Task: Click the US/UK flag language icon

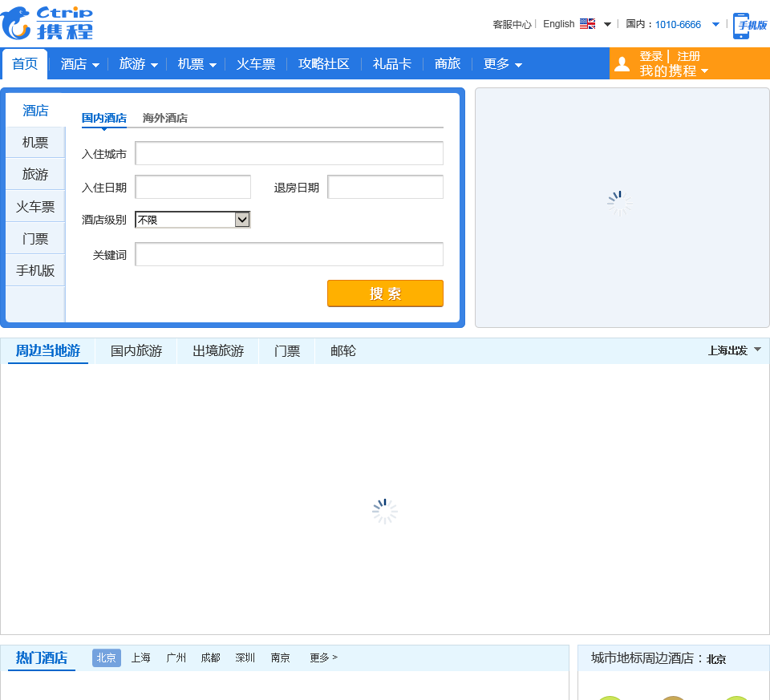Action: click(587, 23)
